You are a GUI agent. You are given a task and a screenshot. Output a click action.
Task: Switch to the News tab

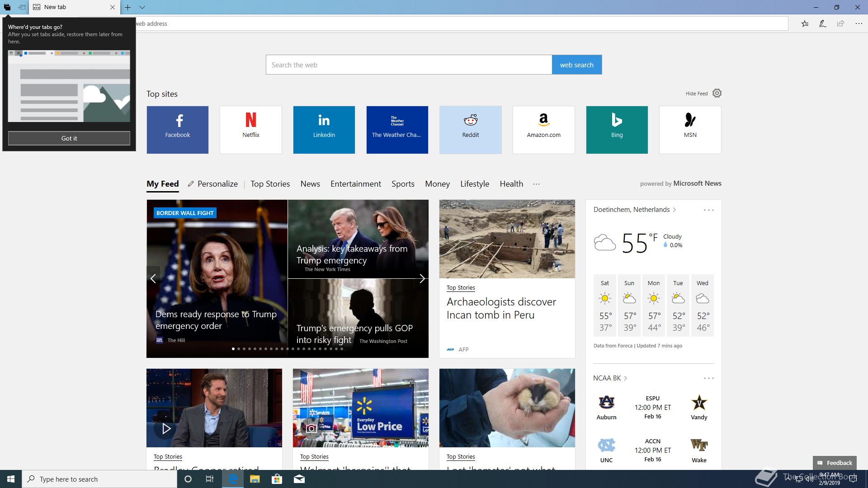310,184
